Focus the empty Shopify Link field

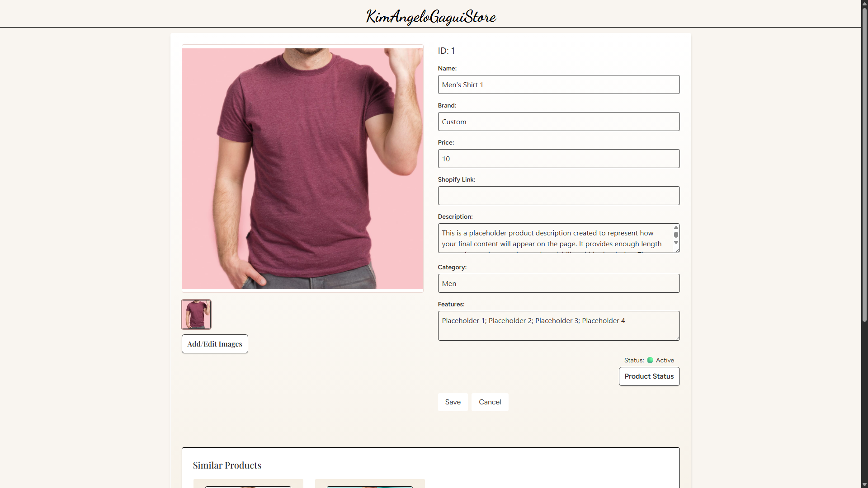(559, 196)
